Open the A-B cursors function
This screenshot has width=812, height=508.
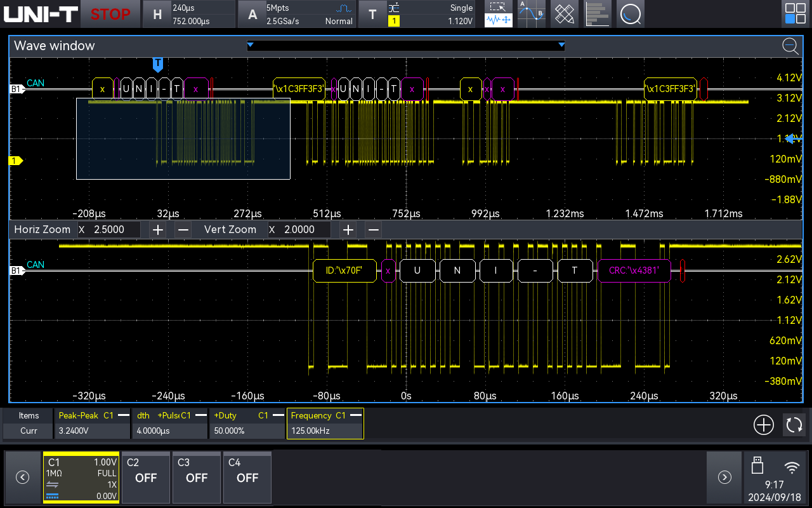click(x=532, y=14)
